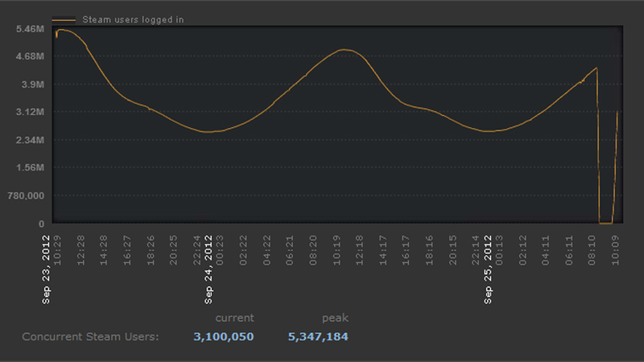Click the 04:22 time tick label
Image resolution: width=644 pixels, height=362 pixels.
(x=267, y=250)
